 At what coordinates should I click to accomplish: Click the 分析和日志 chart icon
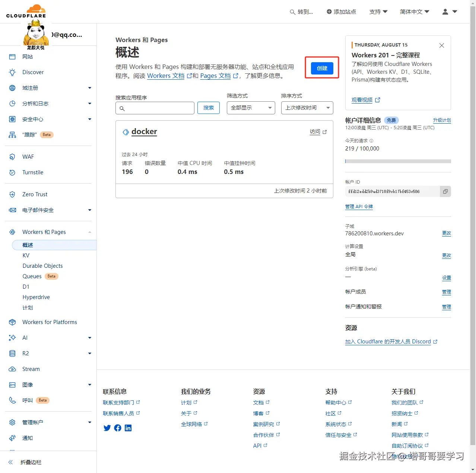12,104
